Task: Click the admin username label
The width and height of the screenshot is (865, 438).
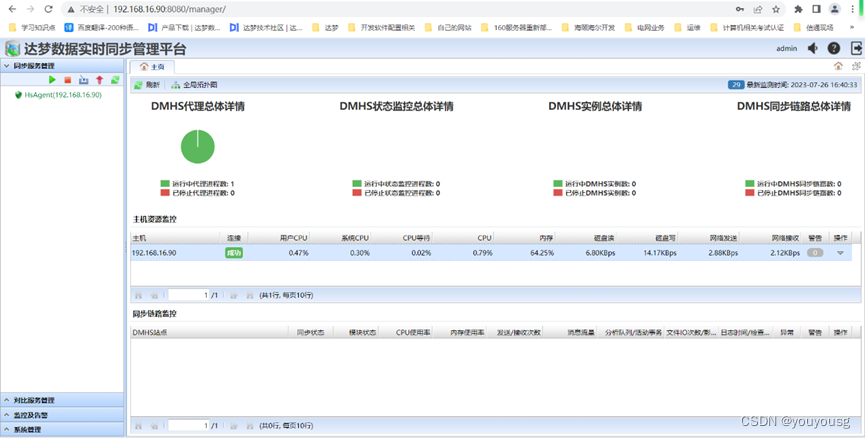Action: coord(787,49)
